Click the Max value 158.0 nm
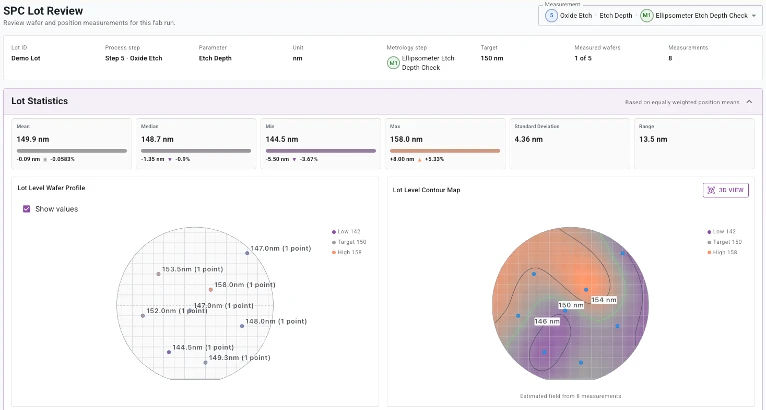766x410 pixels. click(x=406, y=139)
